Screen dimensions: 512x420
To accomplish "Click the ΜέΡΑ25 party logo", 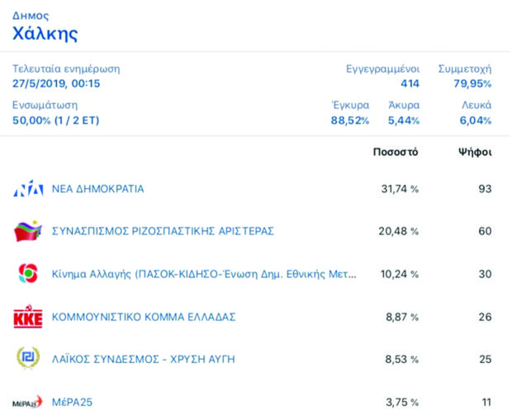I will click(x=27, y=403).
